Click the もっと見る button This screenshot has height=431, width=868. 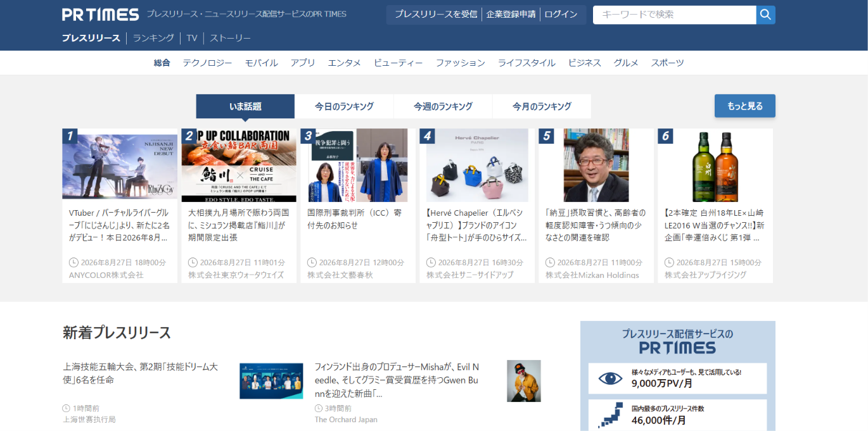pyautogui.click(x=745, y=106)
